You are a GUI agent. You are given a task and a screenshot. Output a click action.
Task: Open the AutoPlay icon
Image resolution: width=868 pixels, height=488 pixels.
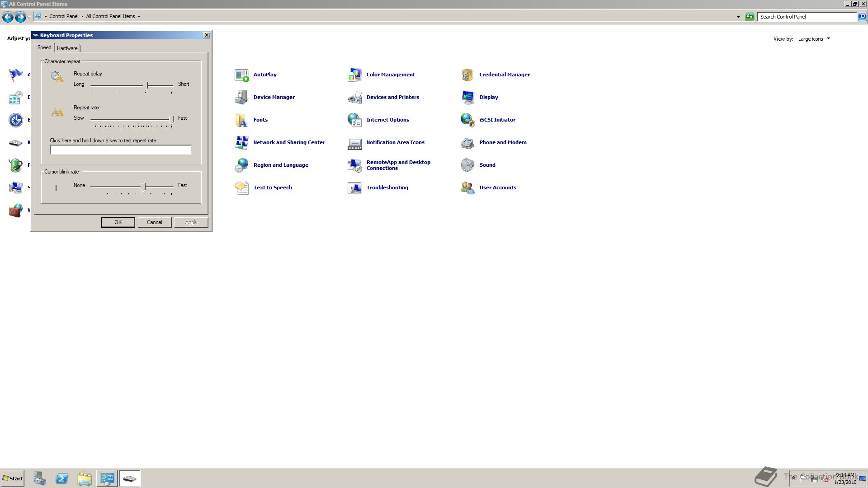(x=242, y=75)
